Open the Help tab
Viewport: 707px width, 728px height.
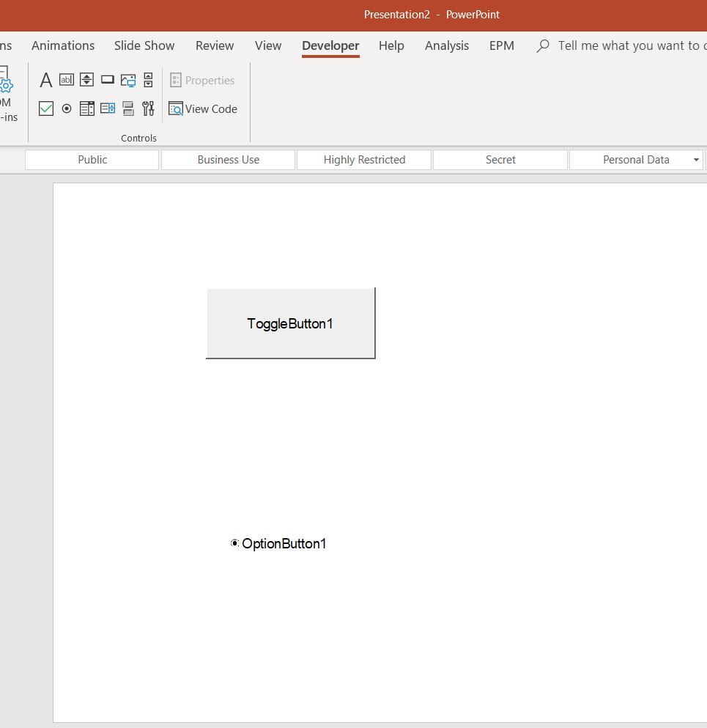(x=391, y=45)
